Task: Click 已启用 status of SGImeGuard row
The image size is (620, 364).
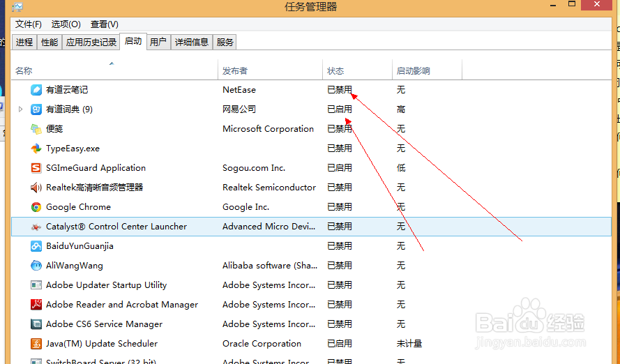Action: [340, 168]
